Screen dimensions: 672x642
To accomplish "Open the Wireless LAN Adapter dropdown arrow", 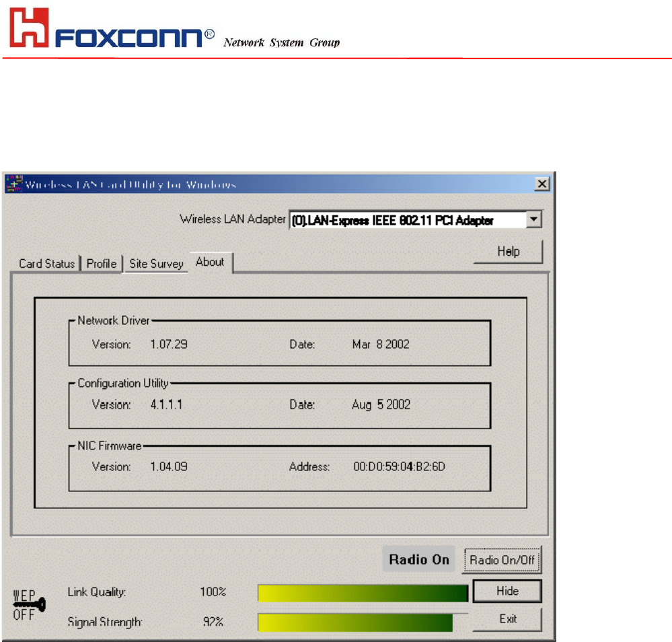I will coord(534,219).
